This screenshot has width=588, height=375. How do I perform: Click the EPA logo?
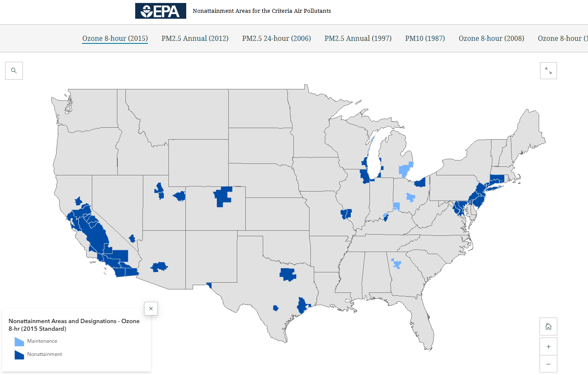click(x=160, y=11)
